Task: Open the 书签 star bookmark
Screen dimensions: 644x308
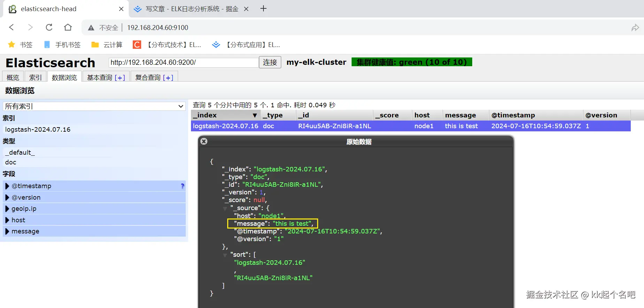Action: [x=20, y=45]
